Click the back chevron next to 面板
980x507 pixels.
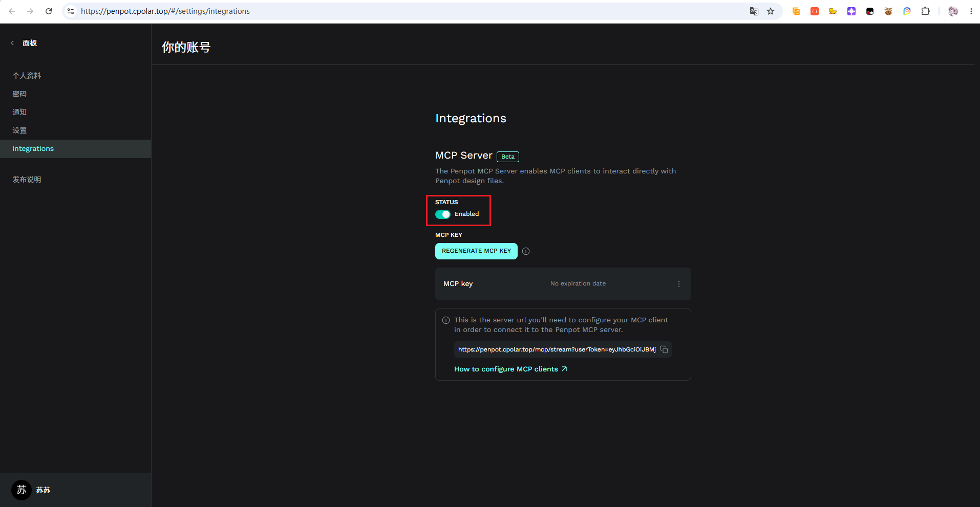(x=12, y=43)
